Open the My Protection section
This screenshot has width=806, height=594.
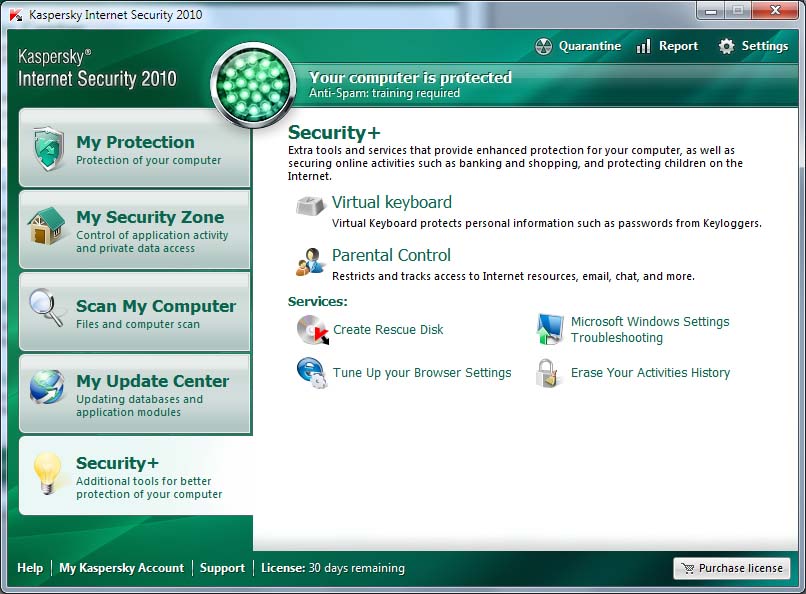(135, 148)
